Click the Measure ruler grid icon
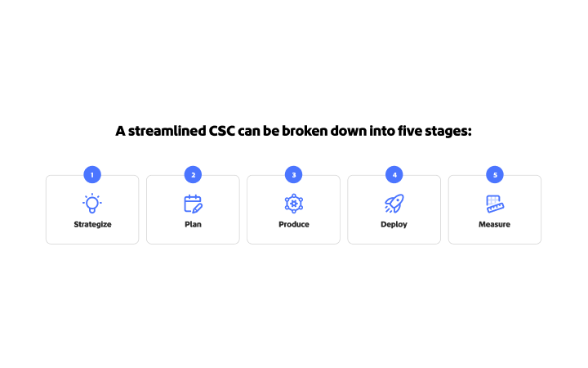The width and height of the screenshot is (588, 368). coord(495,204)
